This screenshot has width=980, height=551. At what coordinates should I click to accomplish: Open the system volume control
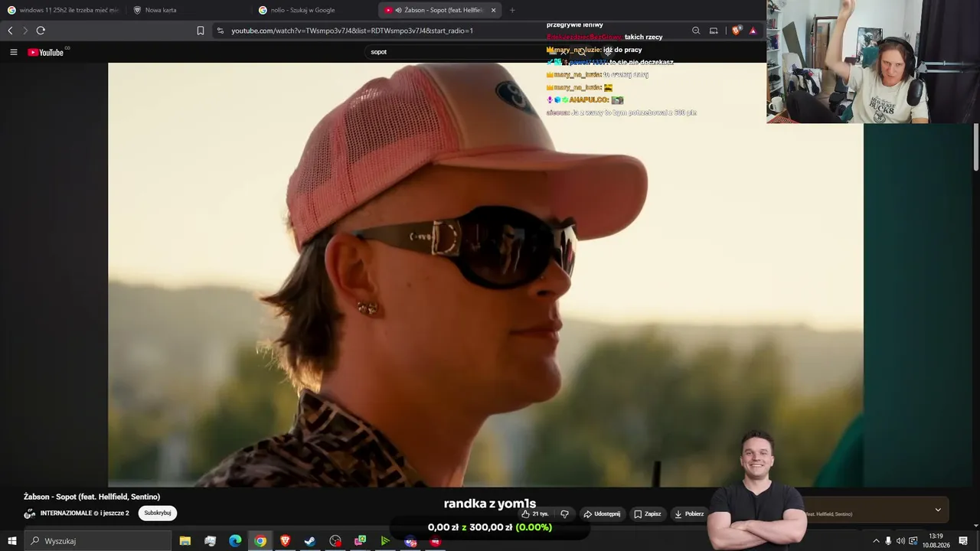click(900, 541)
